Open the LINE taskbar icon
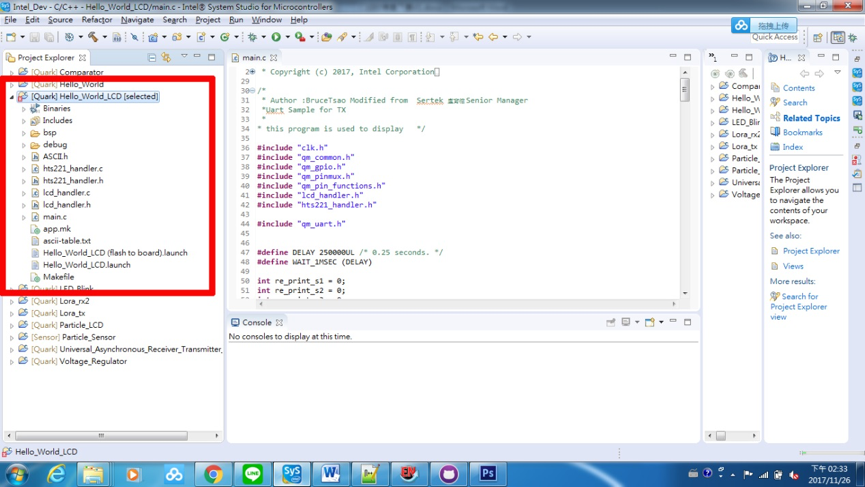Screen dimensions: 865x487 [x=252, y=474]
